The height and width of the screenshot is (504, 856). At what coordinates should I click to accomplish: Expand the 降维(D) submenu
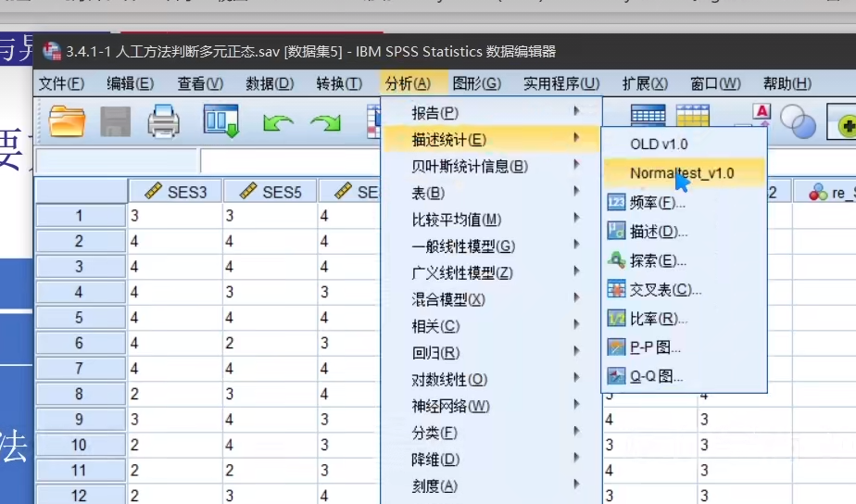click(x=491, y=460)
